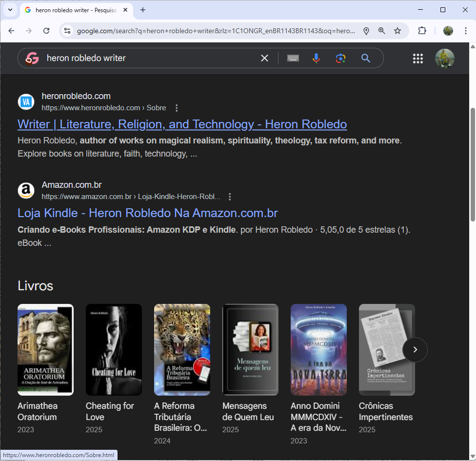This screenshot has height=461, width=476.
Task: Click the Cheating for Love title text
Action: point(110,412)
